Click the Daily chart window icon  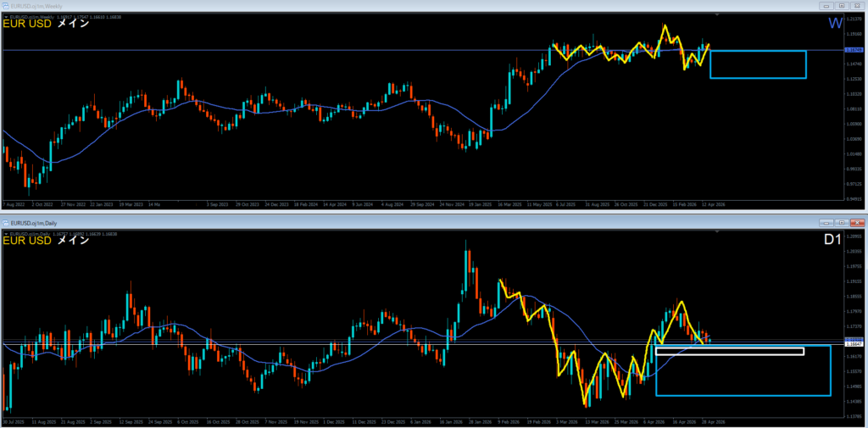(6, 223)
